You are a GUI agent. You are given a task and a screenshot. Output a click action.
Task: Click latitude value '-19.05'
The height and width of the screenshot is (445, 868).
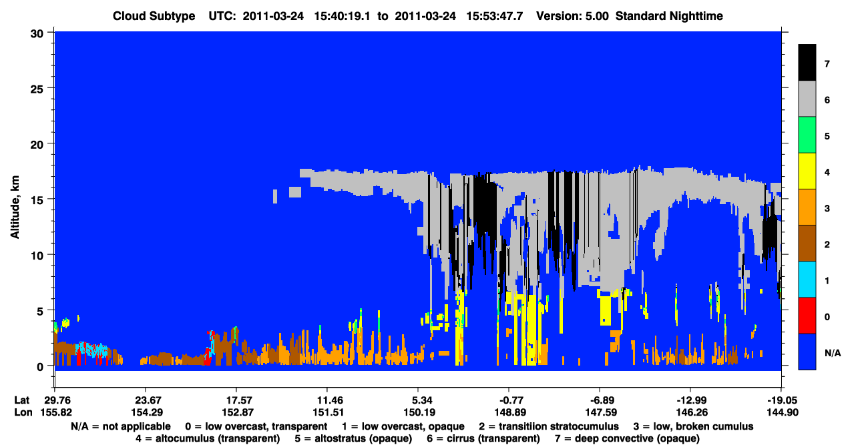click(781, 400)
